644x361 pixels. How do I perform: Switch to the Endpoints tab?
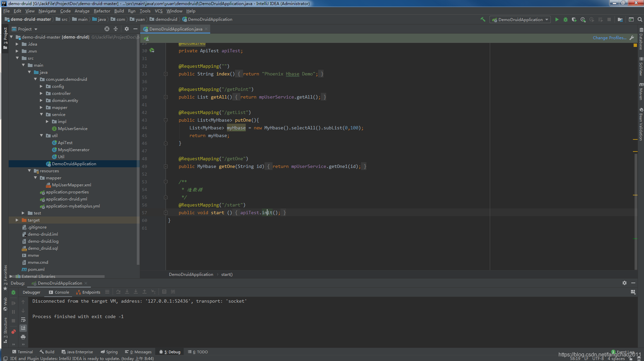pyautogui.click(x=88, y=292)
